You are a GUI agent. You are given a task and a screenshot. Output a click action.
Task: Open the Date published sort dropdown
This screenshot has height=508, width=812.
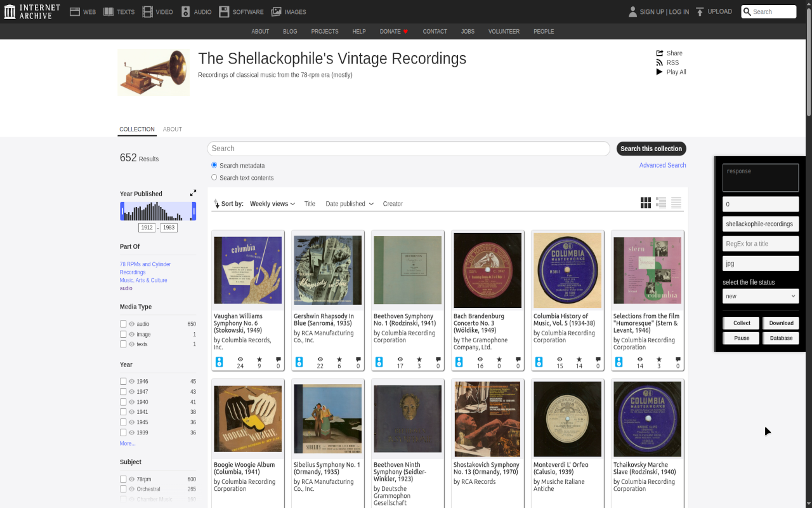(x=350, y=204)
